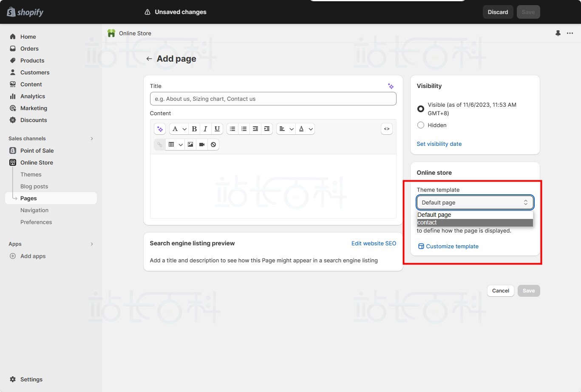The width and height of the screenshot is (581, 392).
Task: Open the text color picker
Action: (x=305, y=129)
